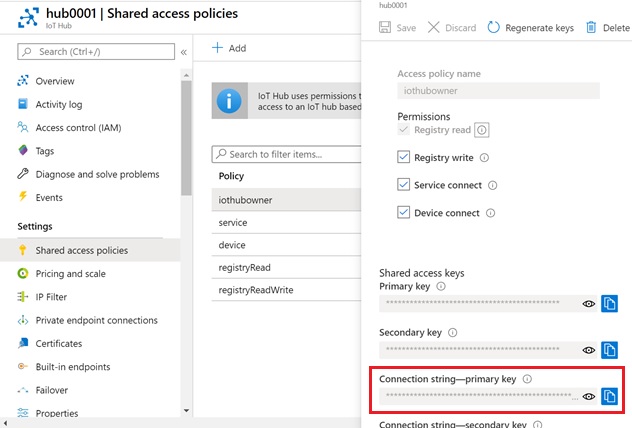The height and width of the screenshot is (428, 632).
Task: Click Service connect info icon
Action: [493, 185]
